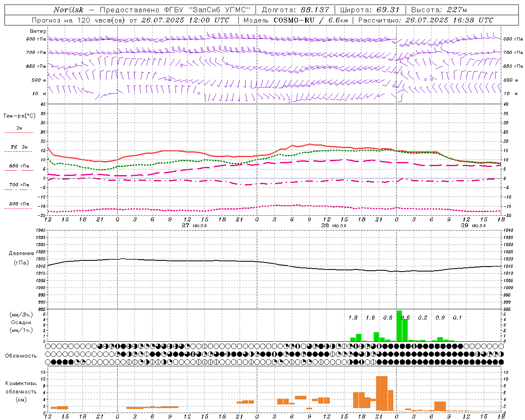Click the 850 гПа temperature legend label
Screen dimensions: 525x420
[19, 166]
